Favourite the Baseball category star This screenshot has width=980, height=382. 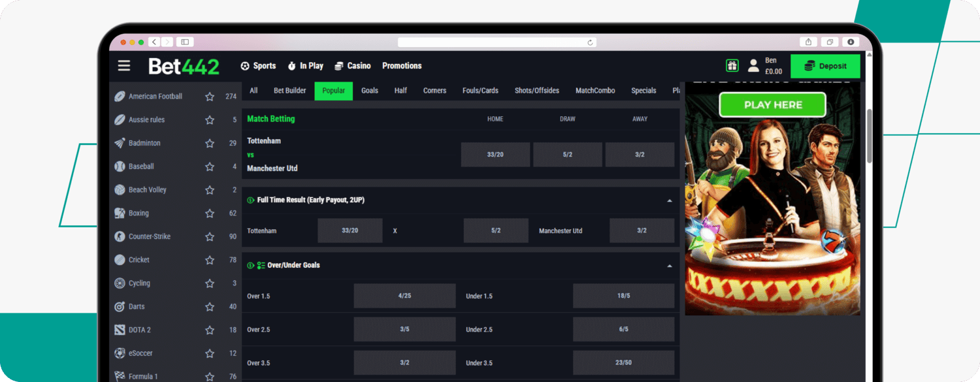coord(209,166)
